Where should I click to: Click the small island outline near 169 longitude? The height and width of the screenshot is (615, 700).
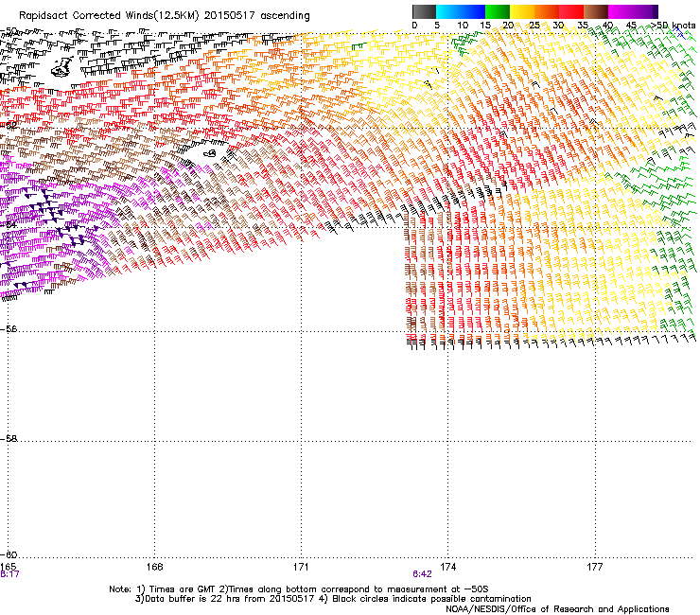210,153
